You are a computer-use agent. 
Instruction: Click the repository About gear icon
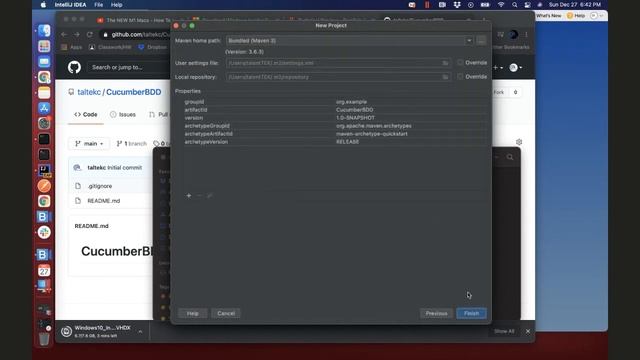pos(519,142)
